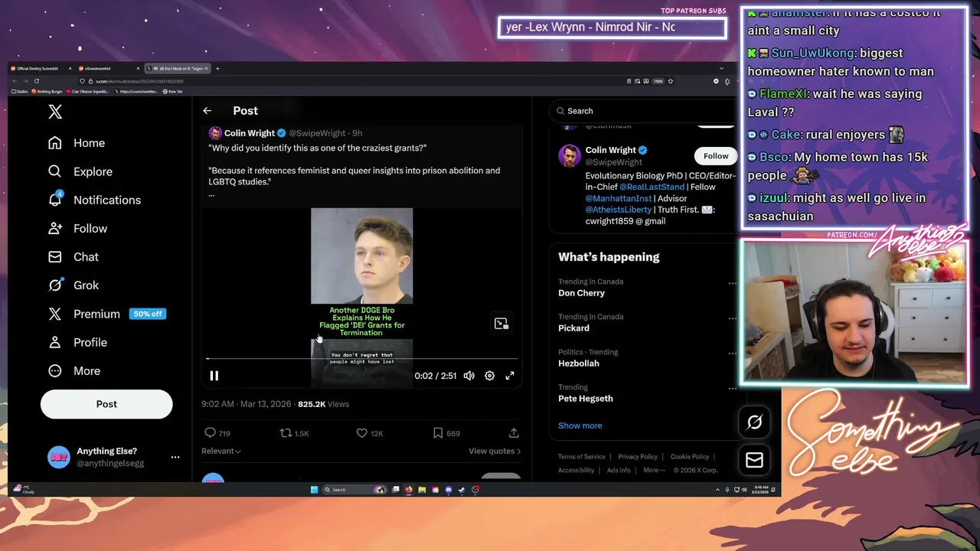Open the Nothing Burger bookmark
The width and height of the screenshot is (980, 551).
[47, 91]
